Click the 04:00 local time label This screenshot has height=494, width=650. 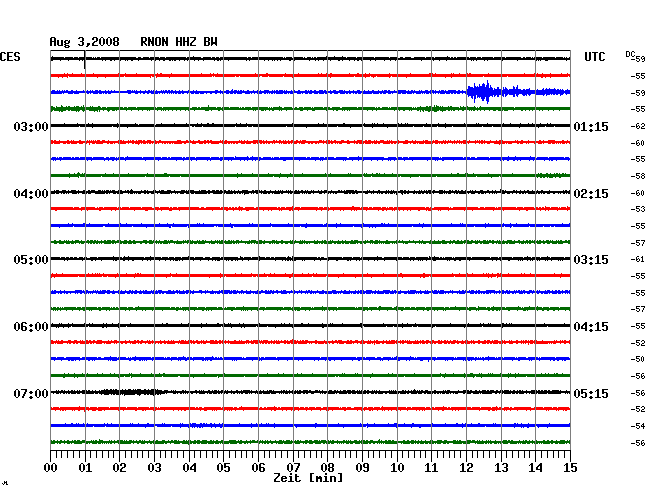click(31, 194)
